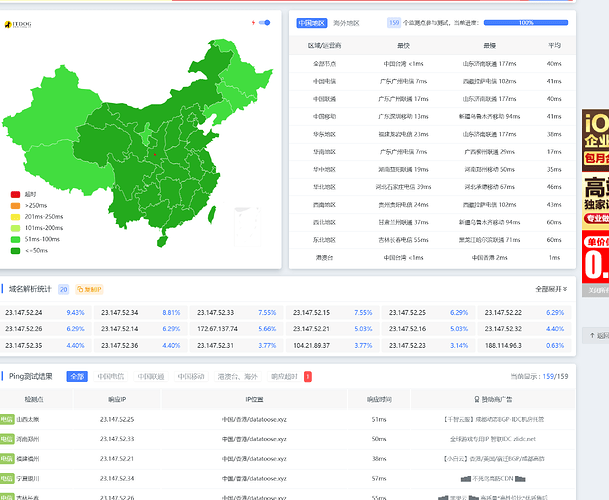Click the 赞助商广告 bulb icon in table header
609x500 pixels.
[477, 399]
